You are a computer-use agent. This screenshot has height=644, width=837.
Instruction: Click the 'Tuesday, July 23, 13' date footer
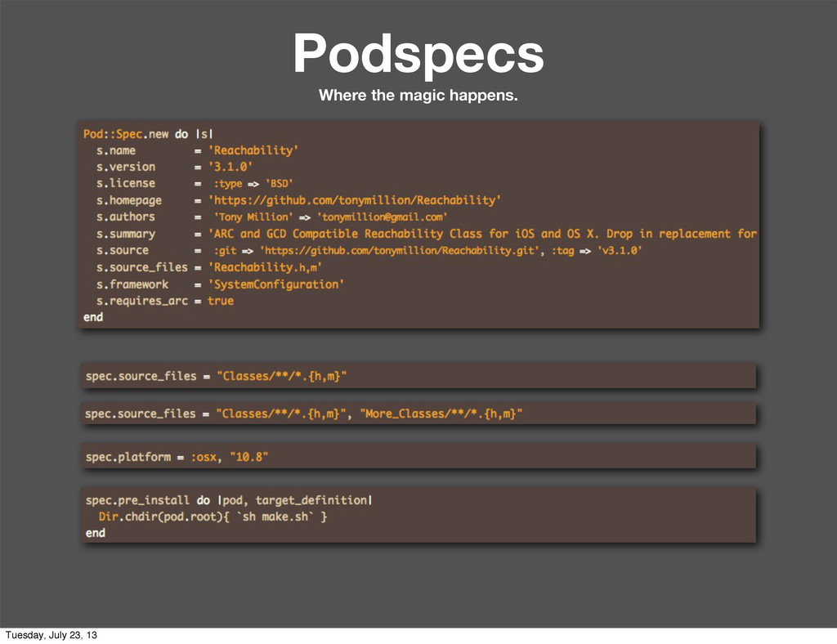coord(51,635)
